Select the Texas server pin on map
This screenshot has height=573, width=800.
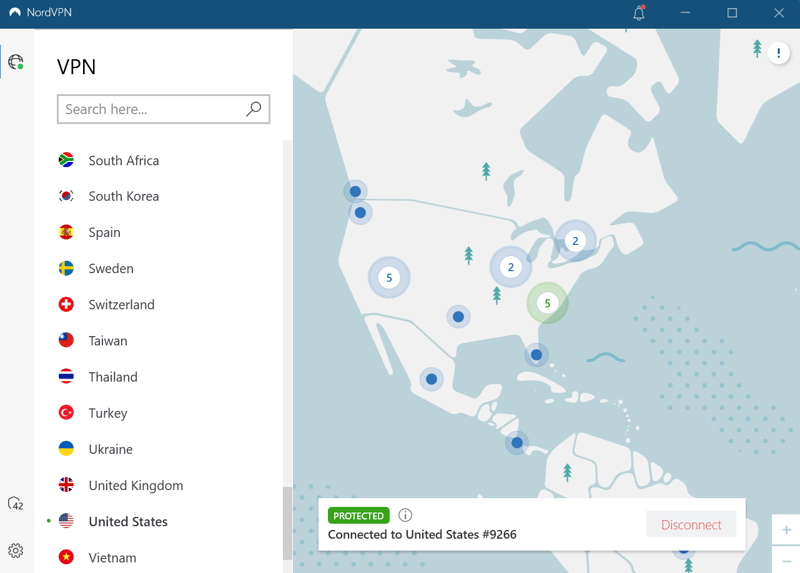pos(458,317)
